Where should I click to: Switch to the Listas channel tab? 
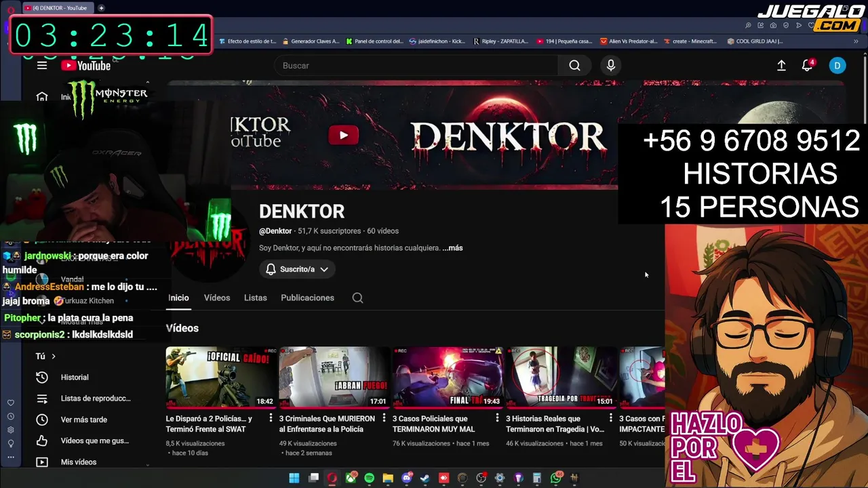[x=255, y=298]
